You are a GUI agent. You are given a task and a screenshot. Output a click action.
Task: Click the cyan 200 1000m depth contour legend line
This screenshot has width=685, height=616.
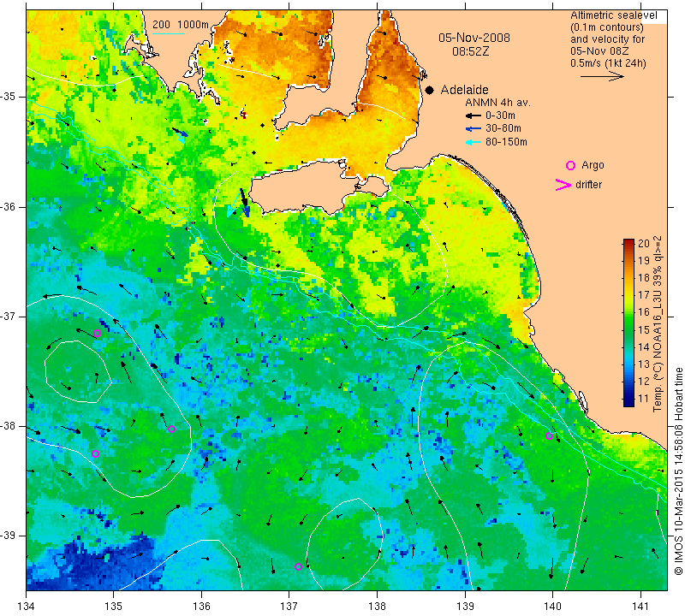point(168,33)
